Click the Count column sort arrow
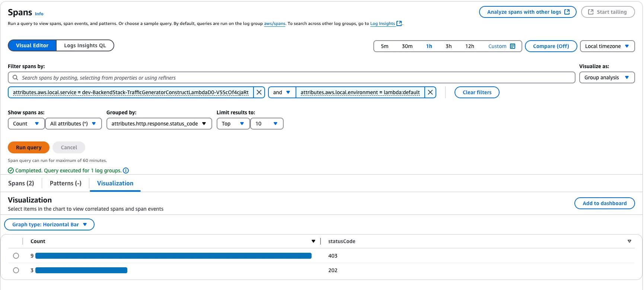The height and width of the screenshot is (290, 644). [x=313, y=241]
